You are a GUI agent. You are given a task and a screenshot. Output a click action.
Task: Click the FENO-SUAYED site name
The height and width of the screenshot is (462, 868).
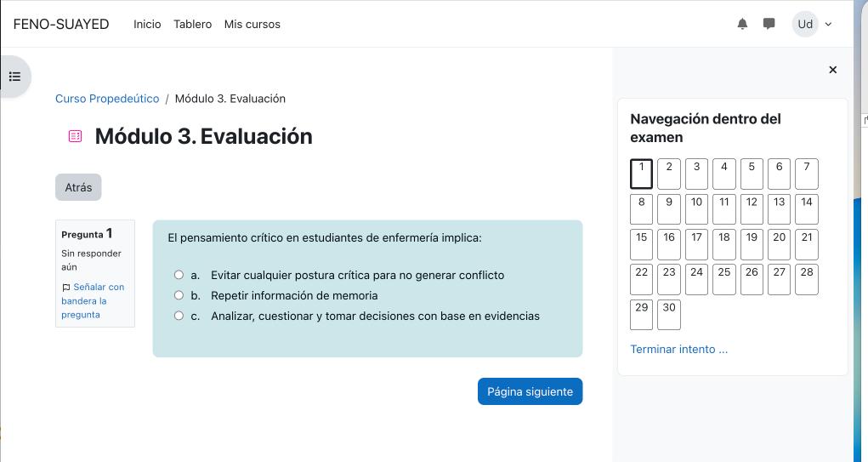[61, 25]
